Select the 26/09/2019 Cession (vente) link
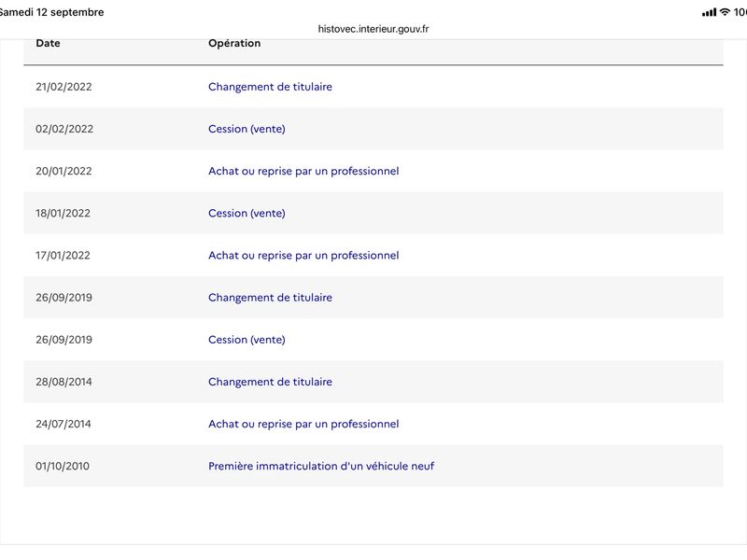Screen dimensions: 747x560 tap(247, 340)
